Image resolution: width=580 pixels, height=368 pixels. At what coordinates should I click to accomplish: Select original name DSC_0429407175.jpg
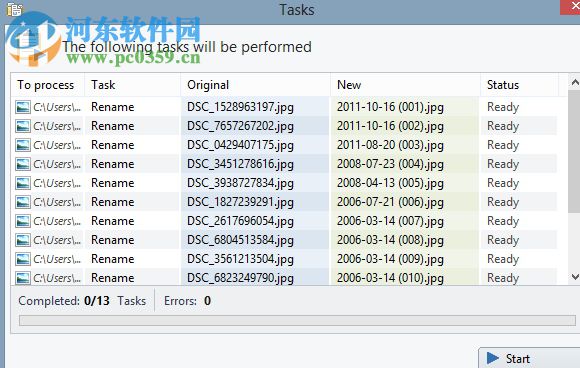[240, 145]
